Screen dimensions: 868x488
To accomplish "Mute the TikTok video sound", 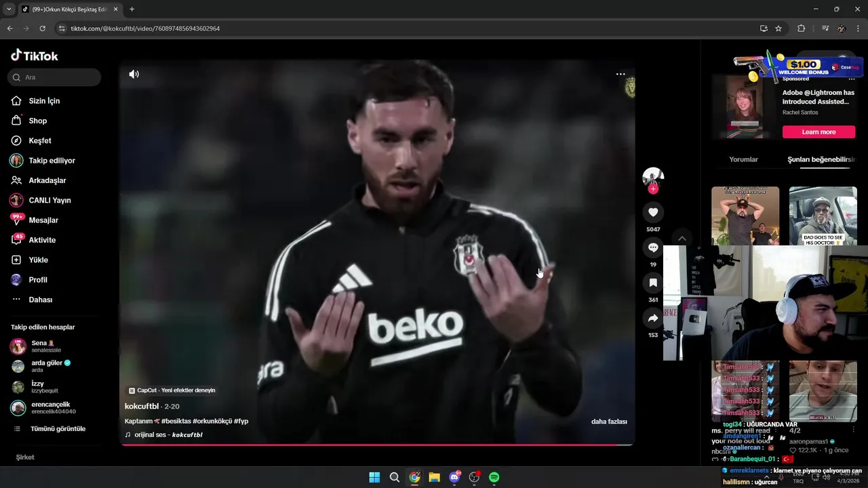I will pos(134,75).
